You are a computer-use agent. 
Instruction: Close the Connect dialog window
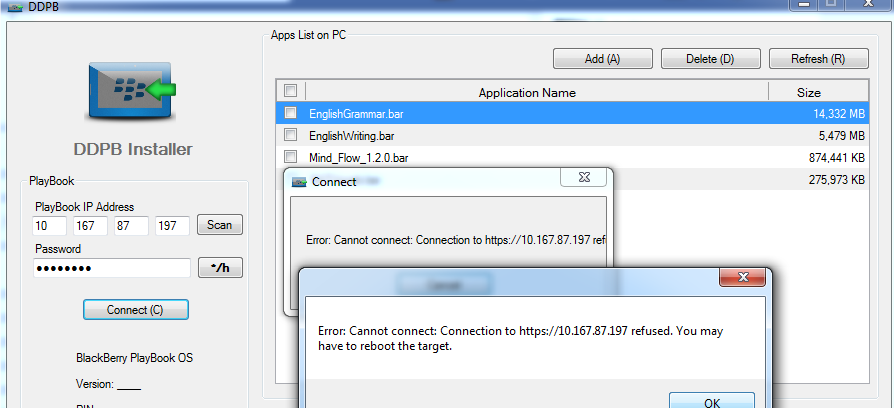[584, 177]
